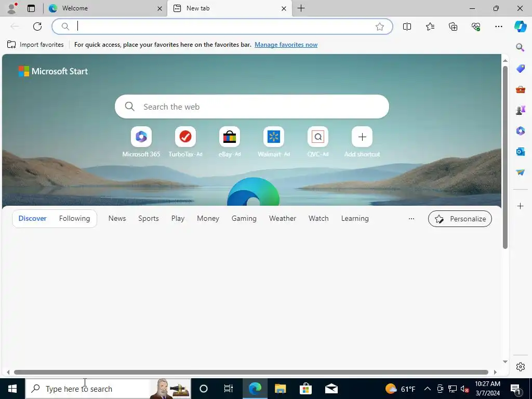Viewport: 532px width, 399px height.
Task: Click the Personalize button
Action: pos(460,219)
